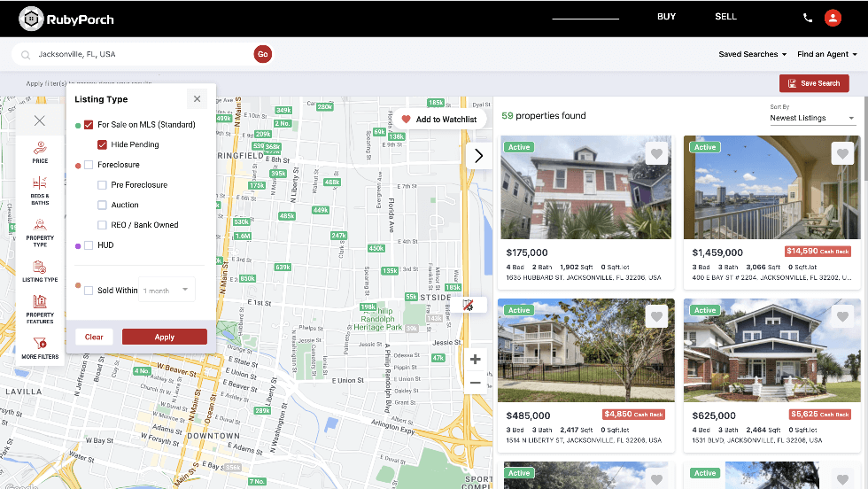
Task: Collapse the map with the right chevron
Action: tap(478, 156)
